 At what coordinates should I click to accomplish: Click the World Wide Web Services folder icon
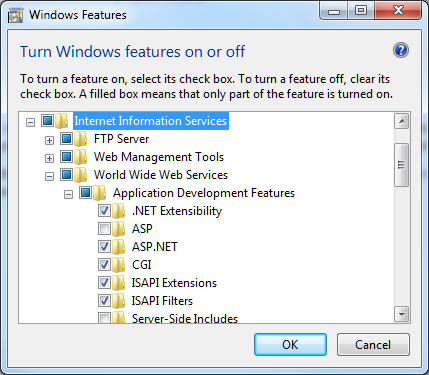[81, 175]
